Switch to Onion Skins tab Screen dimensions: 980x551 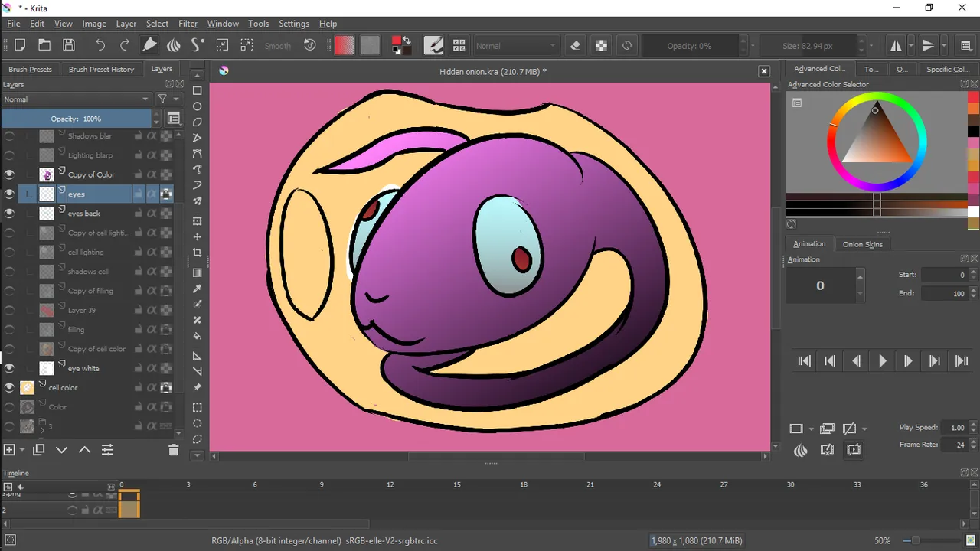click(x=863, y=244)
